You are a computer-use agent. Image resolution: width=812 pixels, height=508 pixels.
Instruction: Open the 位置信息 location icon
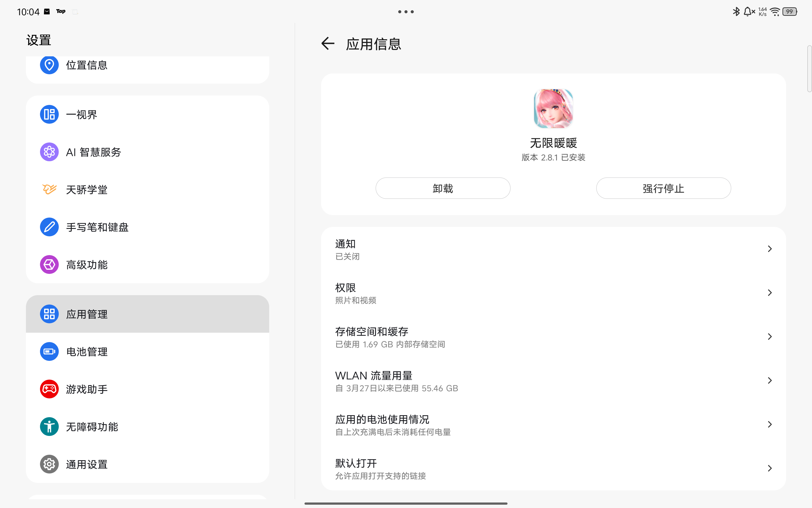(x=49, y=65)
